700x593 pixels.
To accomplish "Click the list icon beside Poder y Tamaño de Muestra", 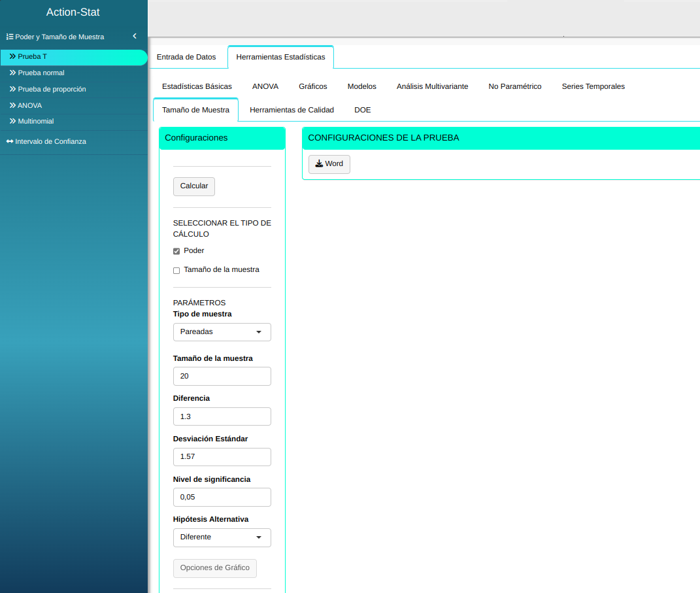I will pos(10,37).
